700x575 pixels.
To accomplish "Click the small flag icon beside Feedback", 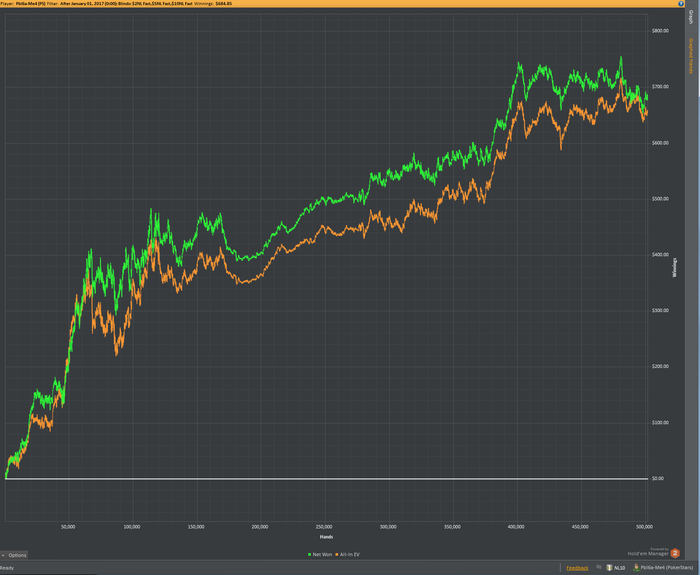I will coord(599,567).
